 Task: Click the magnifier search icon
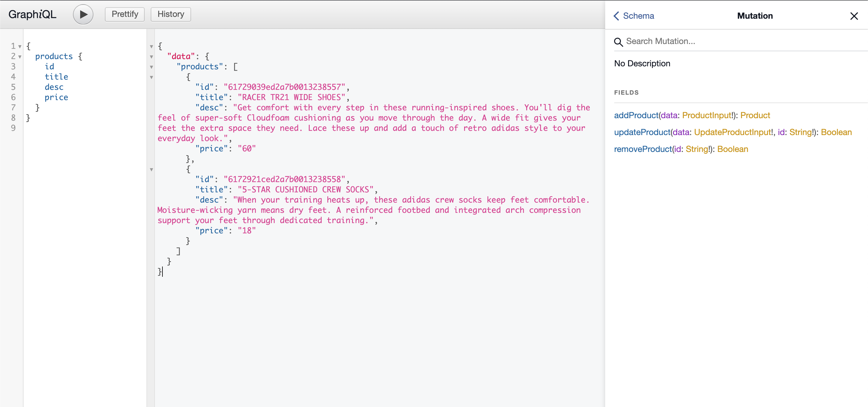click(618, 42)
